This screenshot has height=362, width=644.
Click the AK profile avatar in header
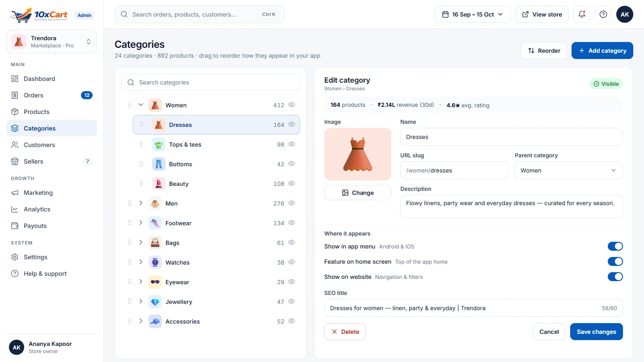tap(625, 14)
